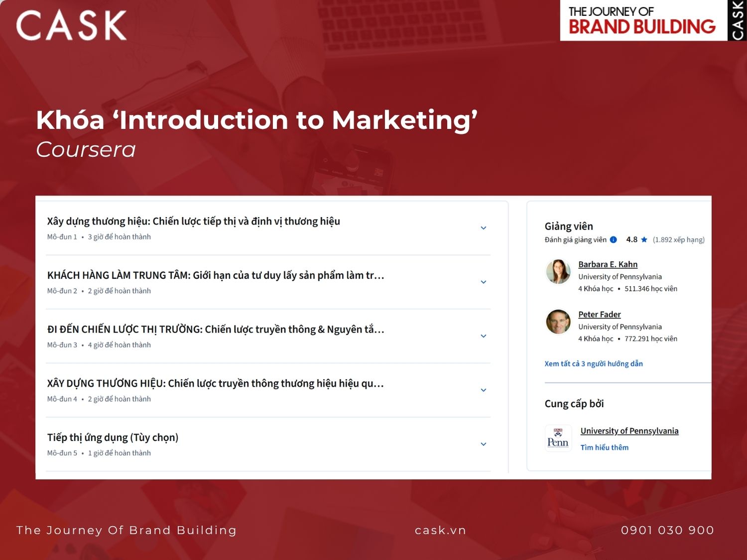Click 'Tìm hiểu thêm' link
The image size is (747, 560).
605,448
